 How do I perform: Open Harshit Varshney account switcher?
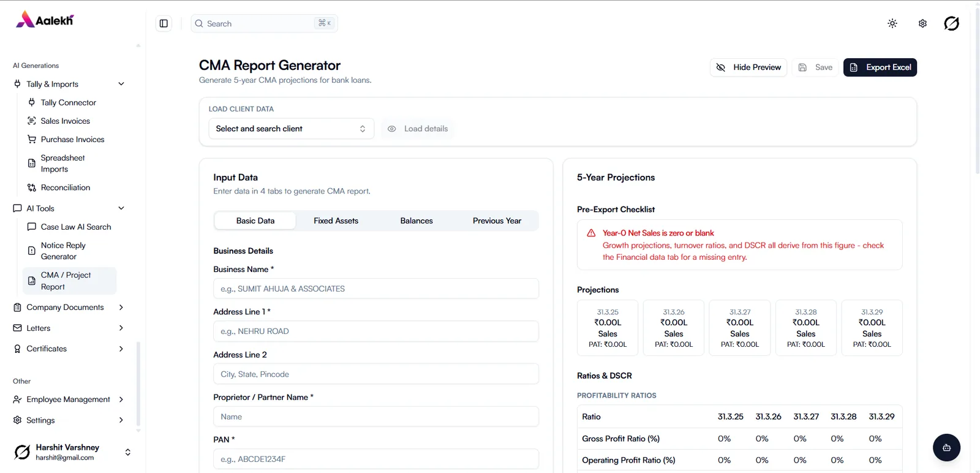click(x=72, y=452)
